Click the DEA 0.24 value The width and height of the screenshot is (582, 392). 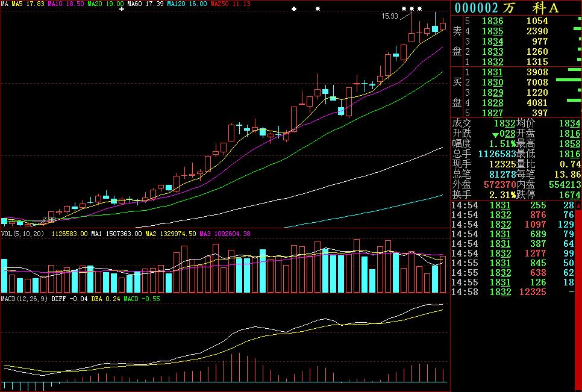105,299
